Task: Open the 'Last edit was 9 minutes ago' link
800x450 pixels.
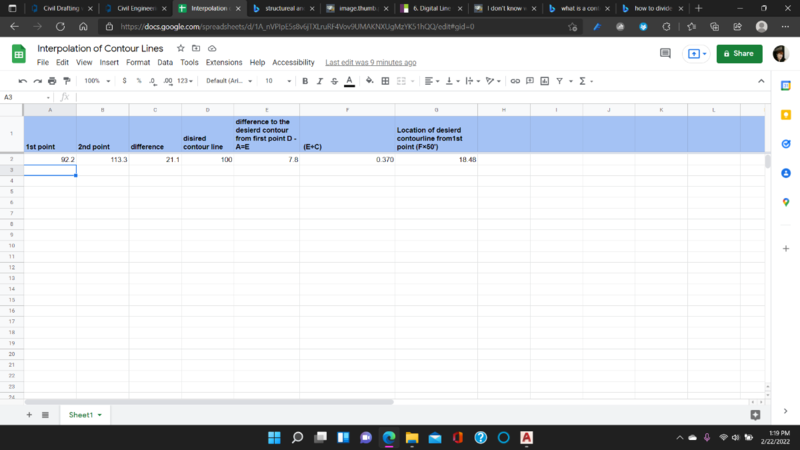Action: click(371, 62)
